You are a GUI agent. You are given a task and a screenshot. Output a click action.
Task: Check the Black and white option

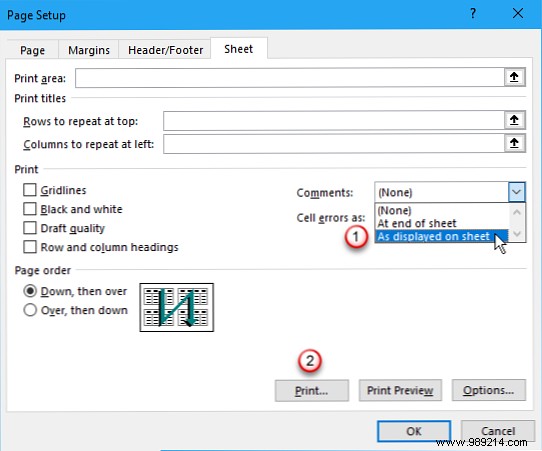pyautogui.click(x=30, y=209)
